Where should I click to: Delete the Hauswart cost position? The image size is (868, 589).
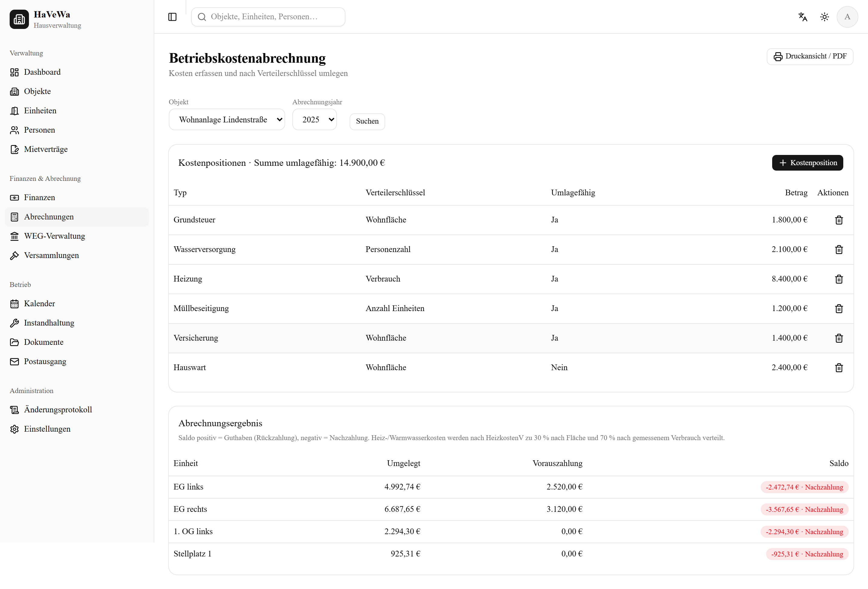pyautogui.click(x=839, y=367)
